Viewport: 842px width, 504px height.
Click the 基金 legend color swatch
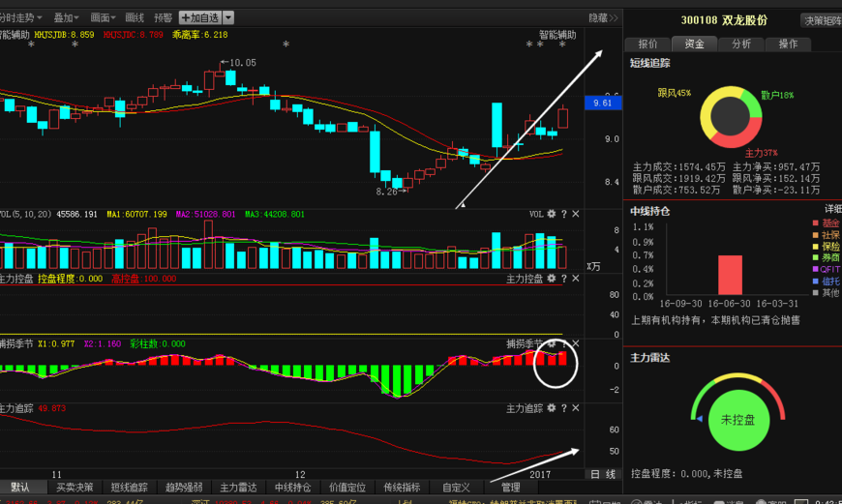815,222
